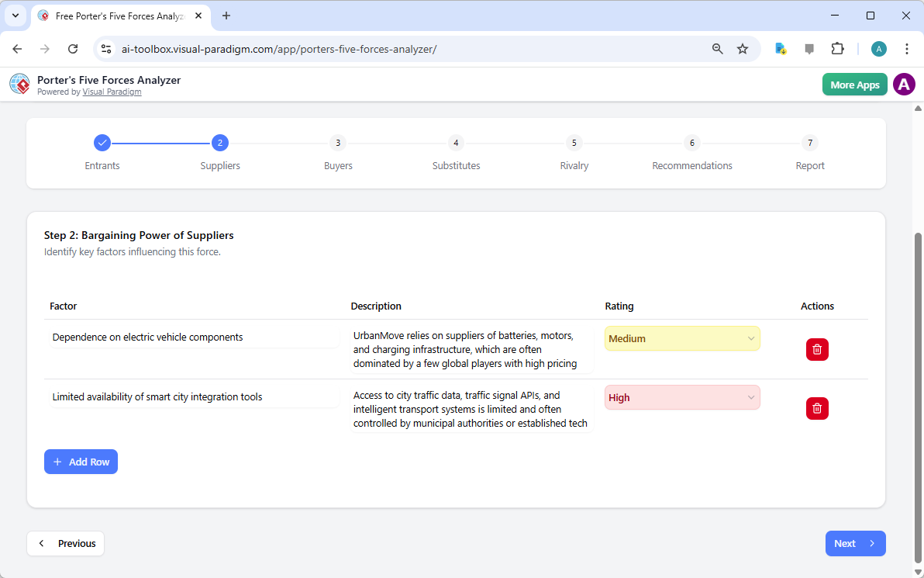Select the Rivalry step
This screenshot has height=578, width=924.
[x=574, y=143]
